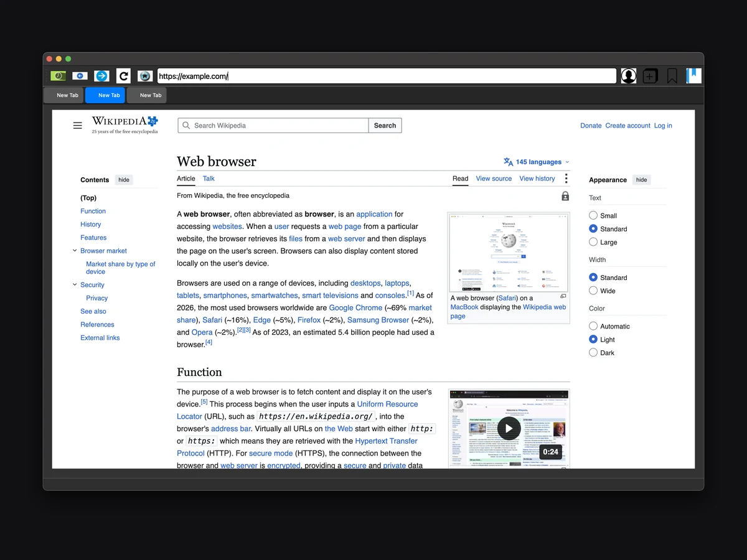Enlarge the Safari image via caption icon
Image resolution: width=747 pixels, height=560 pixels.
click(563, 296)
